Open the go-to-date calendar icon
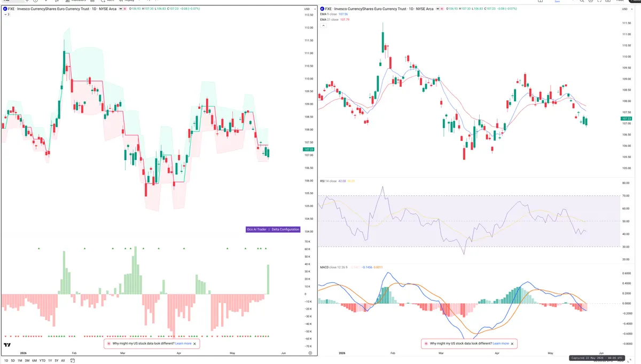The image size is (641, 364). coord(72,361)
